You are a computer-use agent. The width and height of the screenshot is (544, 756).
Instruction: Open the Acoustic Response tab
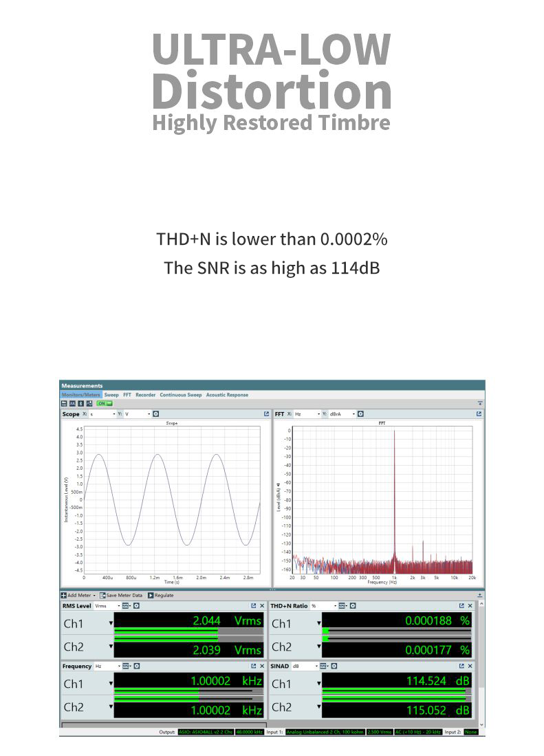(227, 395)
